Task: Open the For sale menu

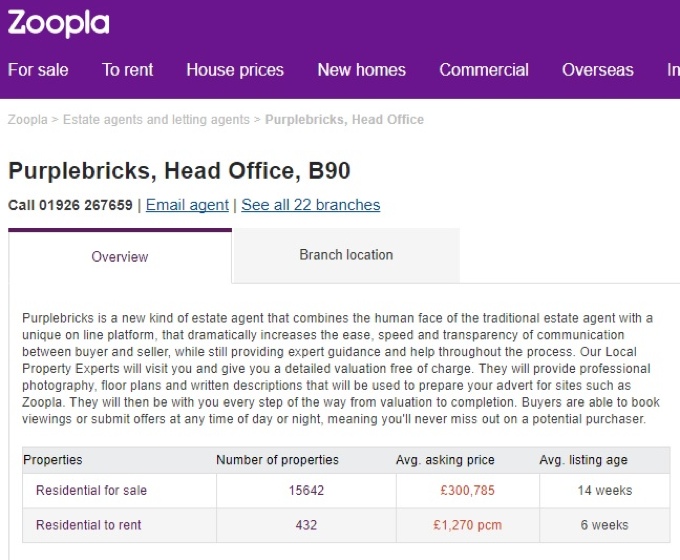Action: 38,70
